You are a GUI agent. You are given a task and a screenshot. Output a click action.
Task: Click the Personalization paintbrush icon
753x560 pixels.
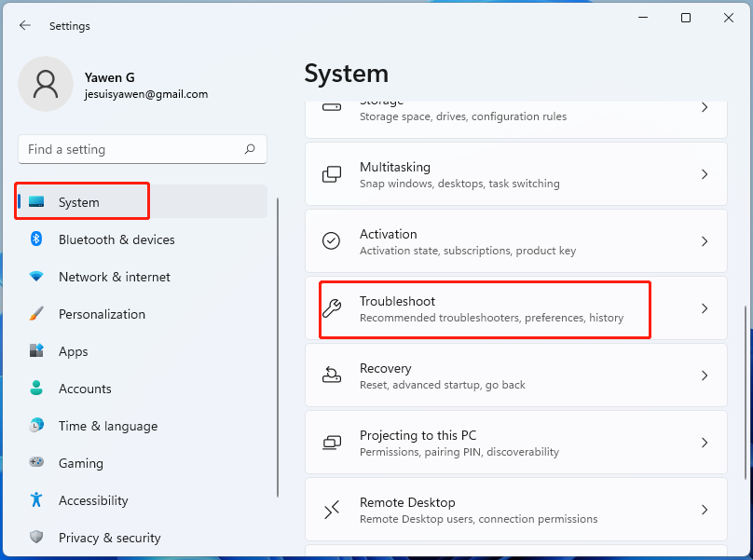click(36, 313)
